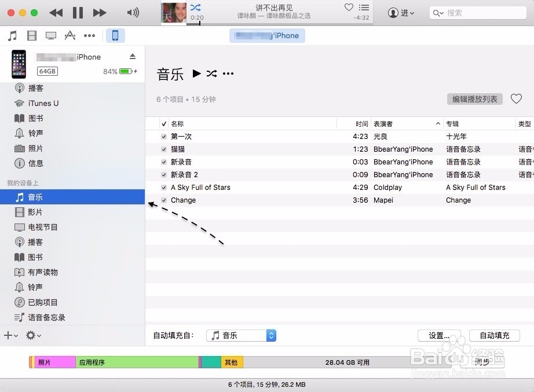Screen dimensions: 534x392
Task: Click the Apps (应用程序) storage segment
Action: (137, 362)
